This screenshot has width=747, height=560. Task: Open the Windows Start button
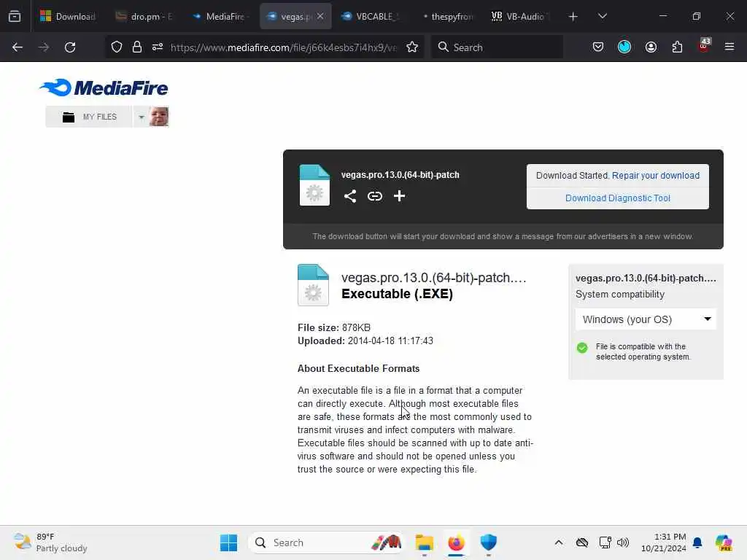click(x=228, y=542)
